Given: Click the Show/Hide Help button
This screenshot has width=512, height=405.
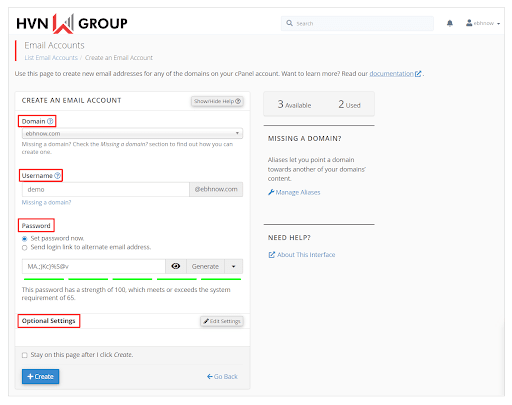Looking at the screenshot, I should [x=217, y=101].
